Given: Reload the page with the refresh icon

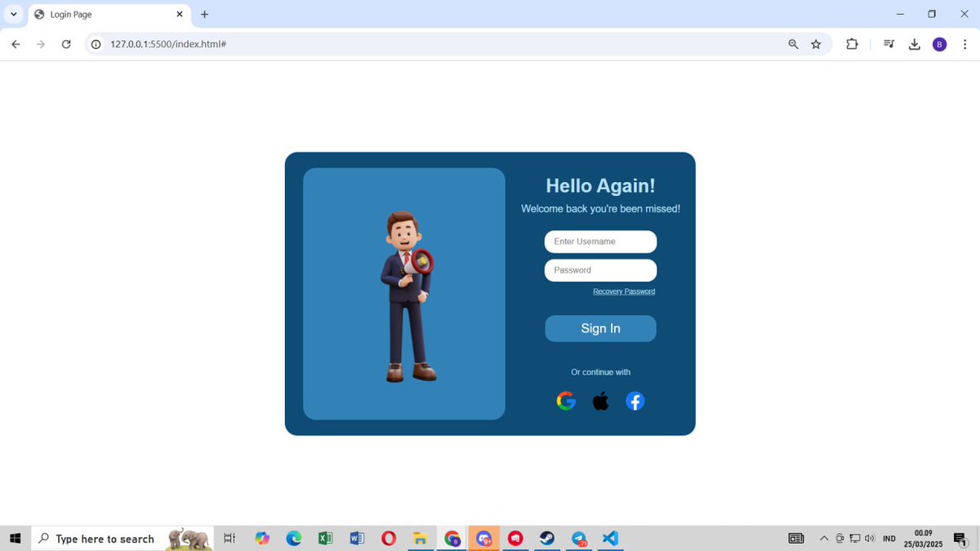Looking at the screenshot, I should 66,44.
